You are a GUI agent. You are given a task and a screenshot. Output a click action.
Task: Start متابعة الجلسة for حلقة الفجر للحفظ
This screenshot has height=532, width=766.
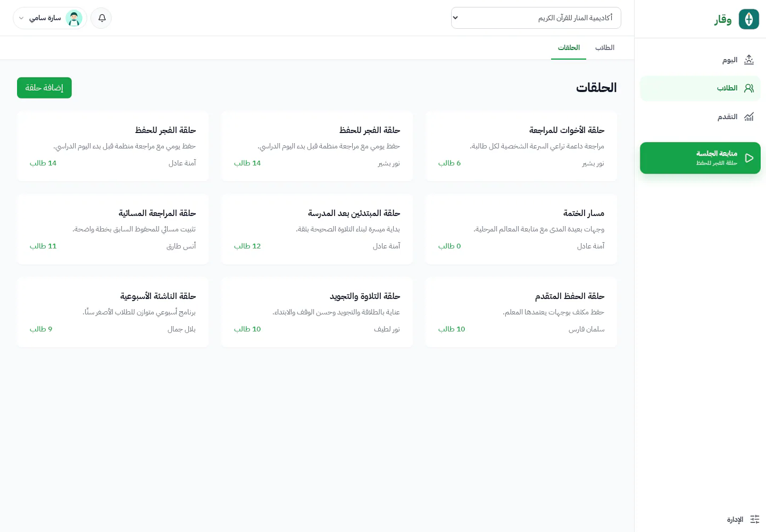click(x=700, y=158)
